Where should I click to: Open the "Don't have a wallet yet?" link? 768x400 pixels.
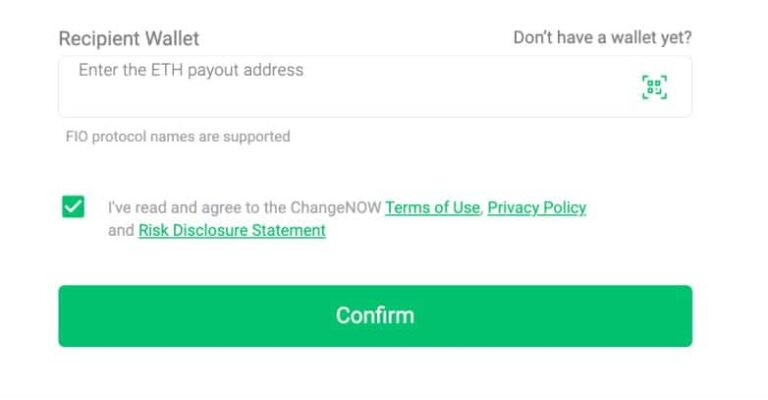tap(602, 38)
